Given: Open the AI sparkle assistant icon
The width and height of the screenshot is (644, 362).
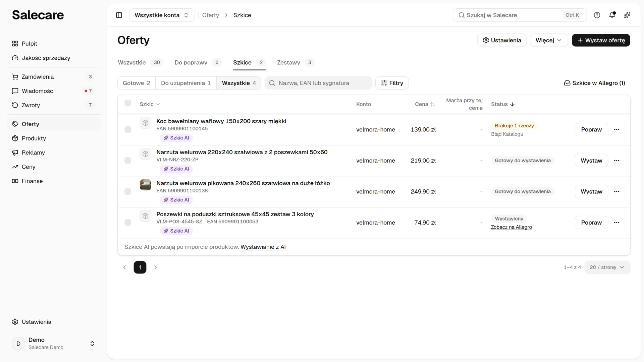Looking at the screenshot, I should (627, 15).
